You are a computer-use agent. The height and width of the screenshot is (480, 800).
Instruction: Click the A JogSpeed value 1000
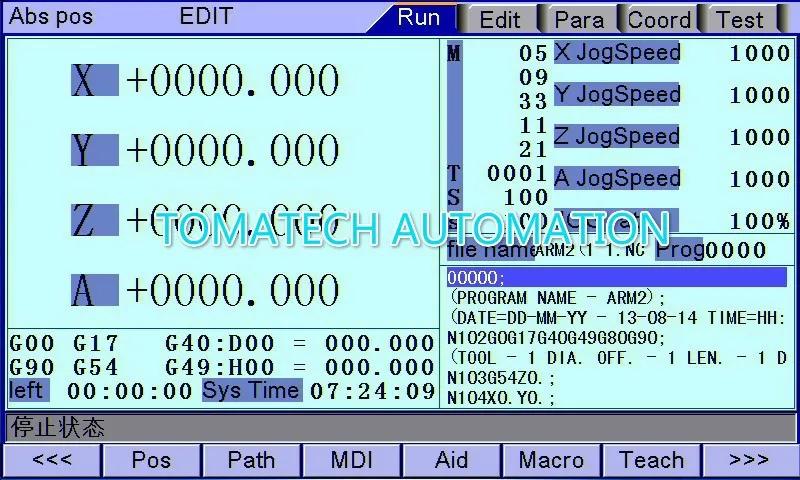coord(760,179)
